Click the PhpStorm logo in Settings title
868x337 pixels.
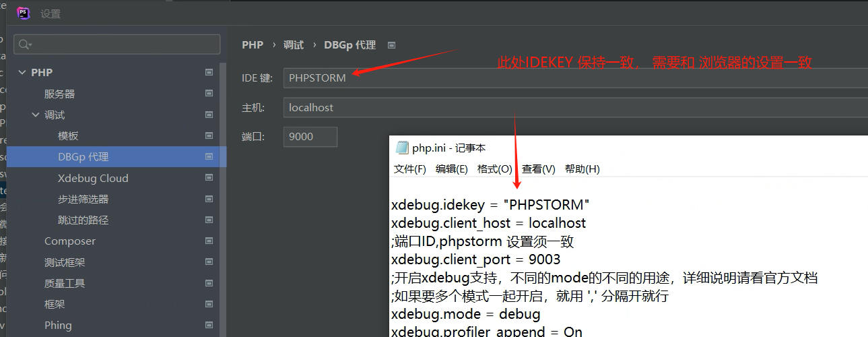24,13
